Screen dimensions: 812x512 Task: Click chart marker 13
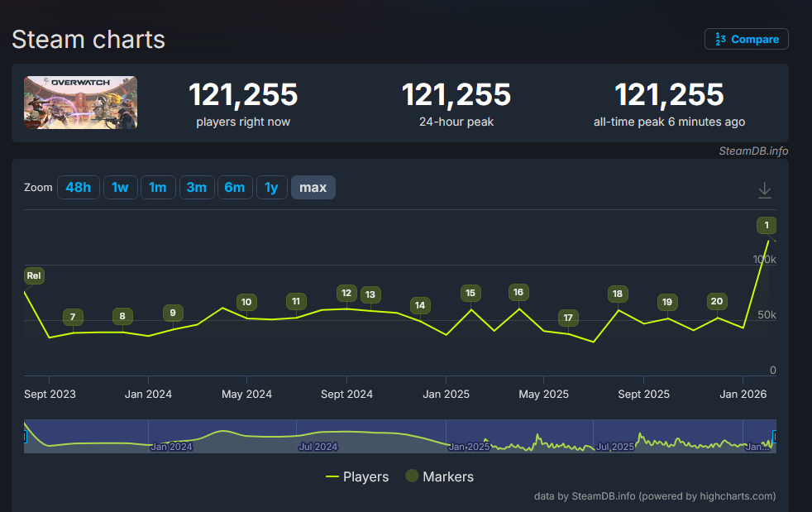click(x=370, y=294)
